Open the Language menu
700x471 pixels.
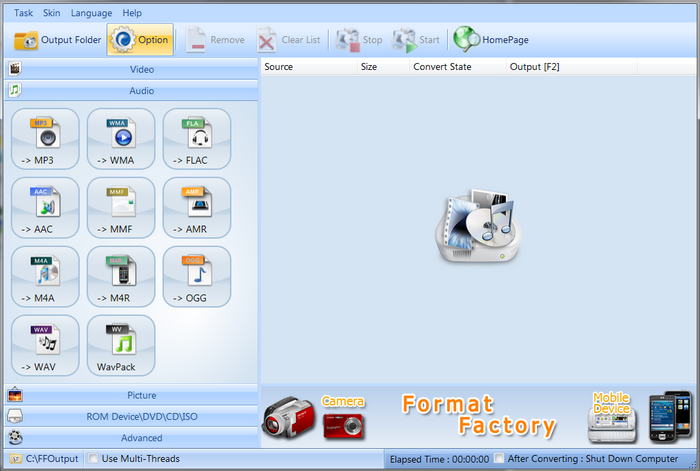[x=92, y=13]
